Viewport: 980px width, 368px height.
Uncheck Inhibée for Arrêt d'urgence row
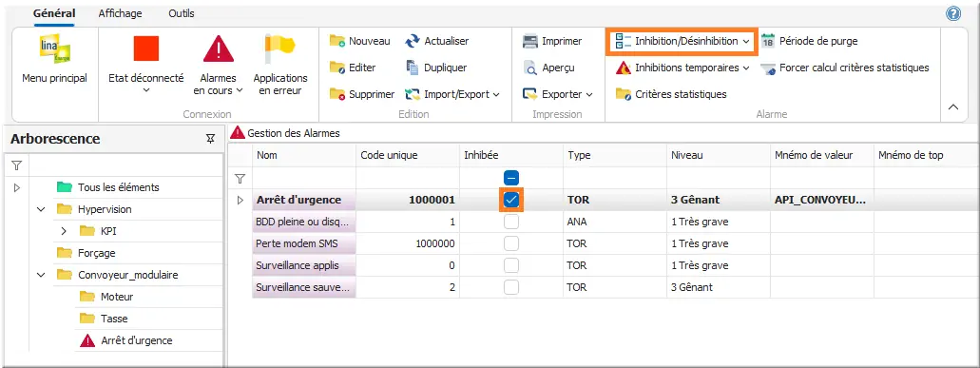coord(511,200)
